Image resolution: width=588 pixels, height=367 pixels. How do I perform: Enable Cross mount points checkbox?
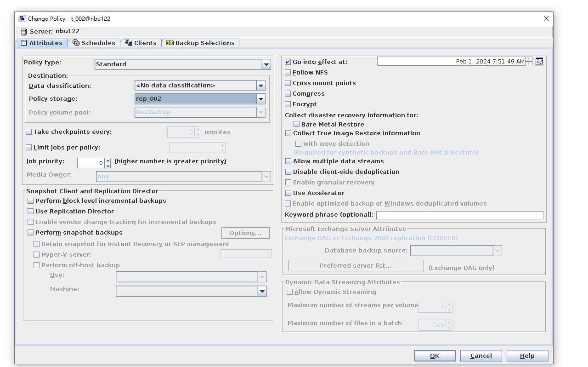pyautogui.click(x=288, y=83)
